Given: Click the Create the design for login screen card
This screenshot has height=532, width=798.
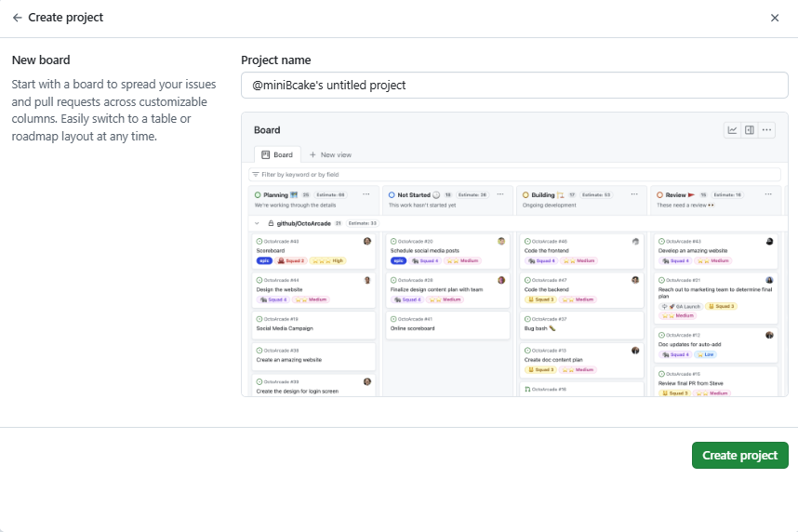Looking at the screenshot, I should tap(313, 386).
